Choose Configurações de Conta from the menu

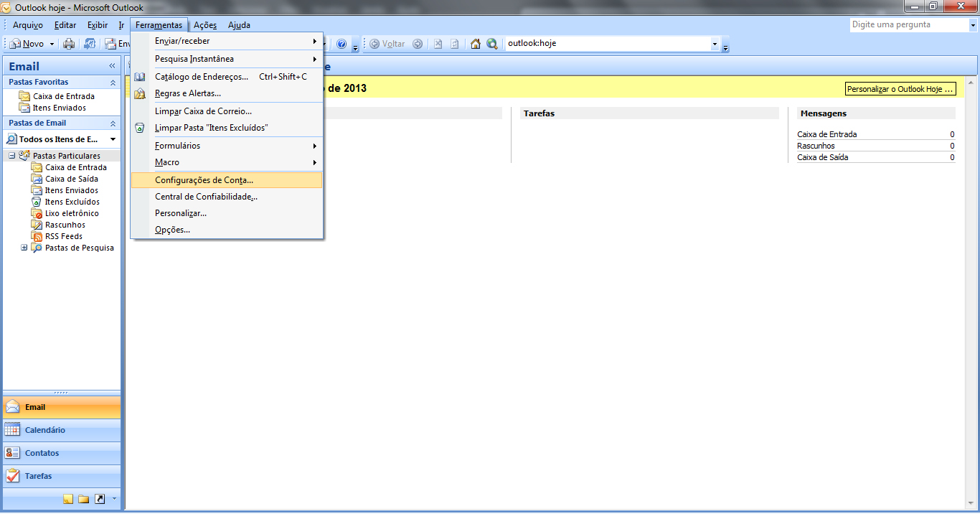[x=227, y=180]
